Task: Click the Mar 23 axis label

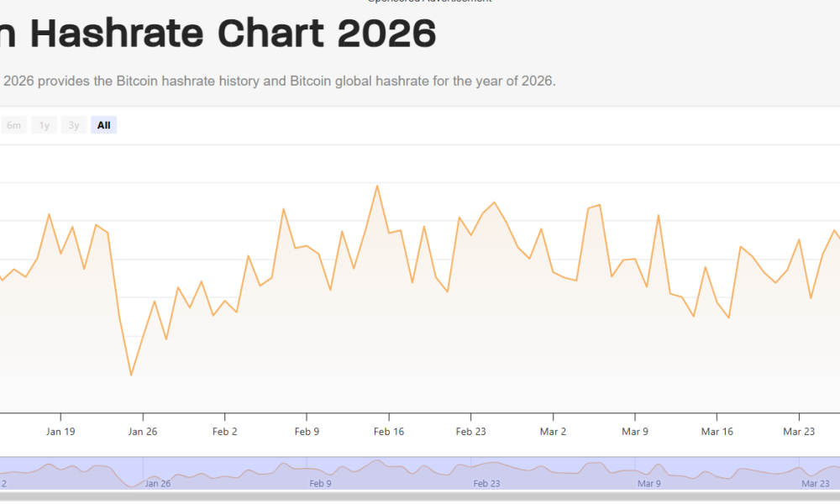Action: point(799,431)
